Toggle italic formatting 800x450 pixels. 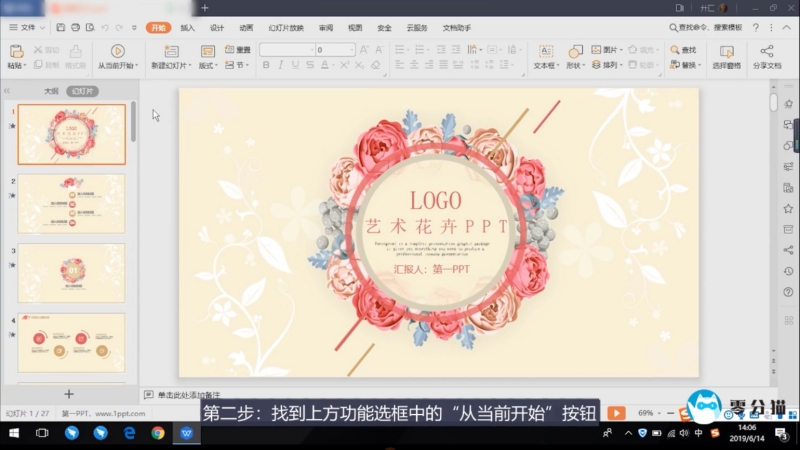[281, 65]
